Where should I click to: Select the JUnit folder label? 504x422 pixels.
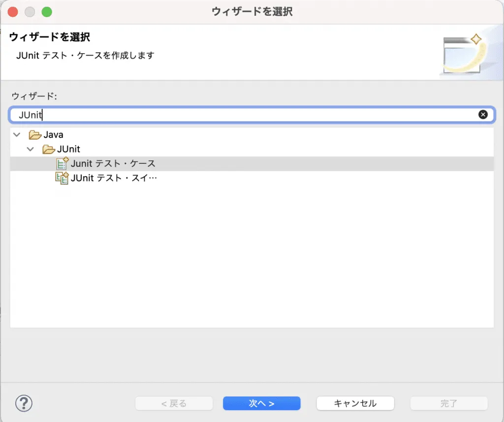point(68,149)
